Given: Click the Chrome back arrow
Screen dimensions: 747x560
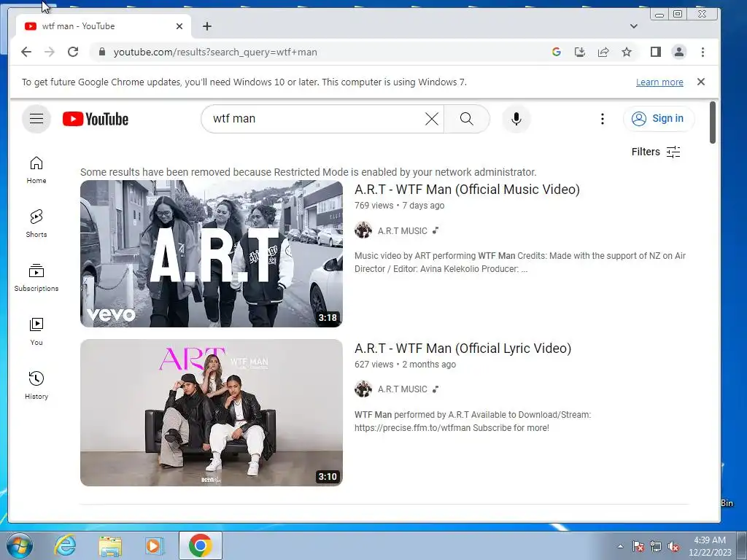Looking at the screenshot, I should pyautogui.click(x=26, y=52).
